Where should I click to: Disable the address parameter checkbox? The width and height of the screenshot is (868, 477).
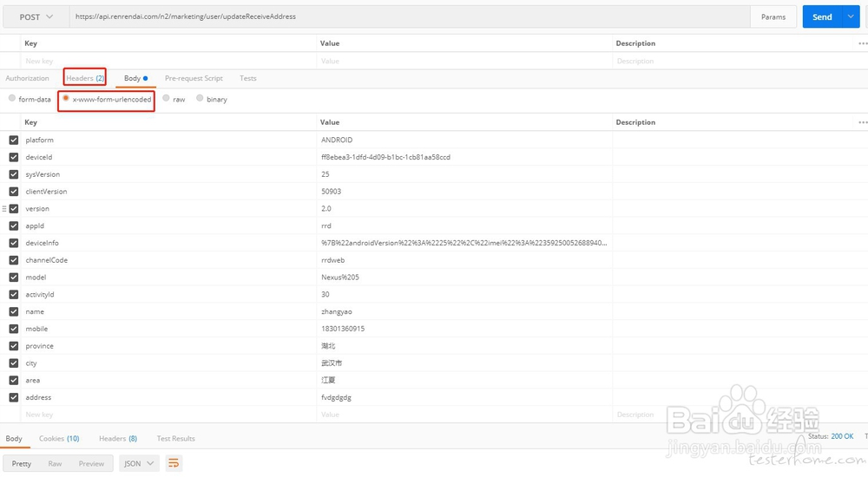pos(14,397)
